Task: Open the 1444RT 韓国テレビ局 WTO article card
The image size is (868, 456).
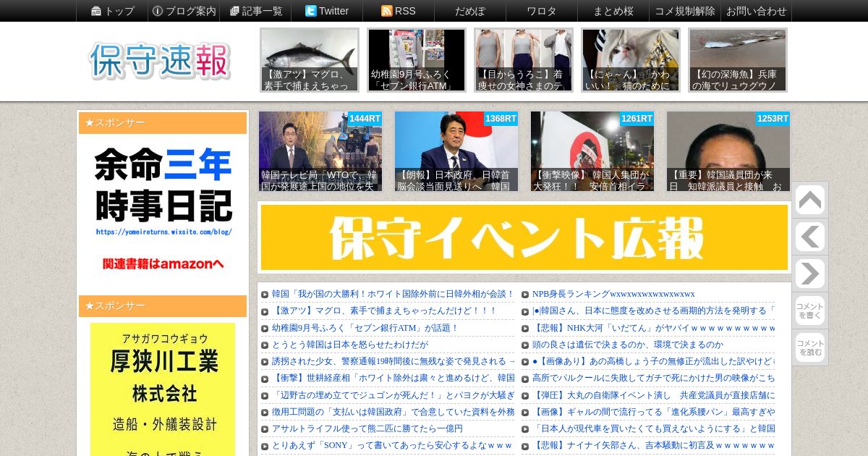Action: (x=320, y=151)
